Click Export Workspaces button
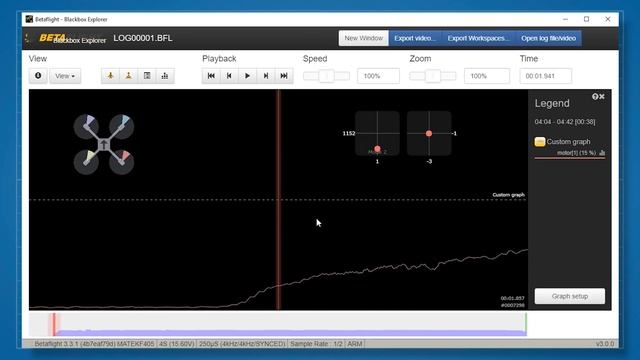 click(478, 38)
